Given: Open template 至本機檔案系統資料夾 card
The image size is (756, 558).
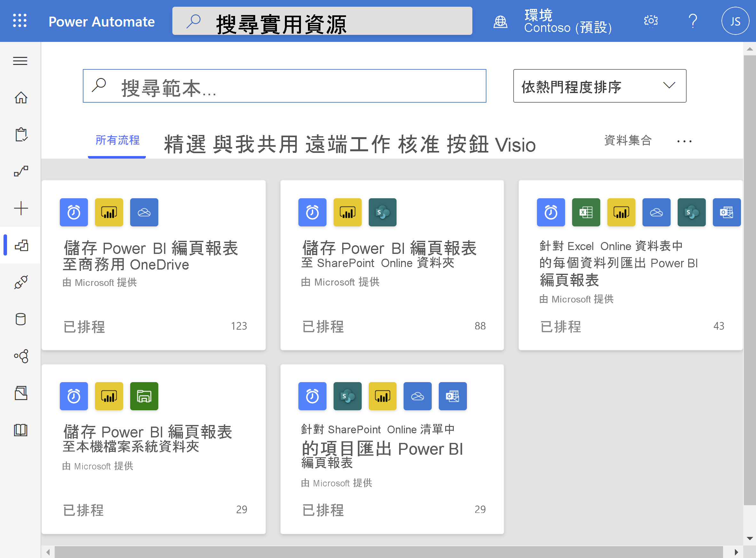Looking at the screenshot, I should tap(154, 449).
